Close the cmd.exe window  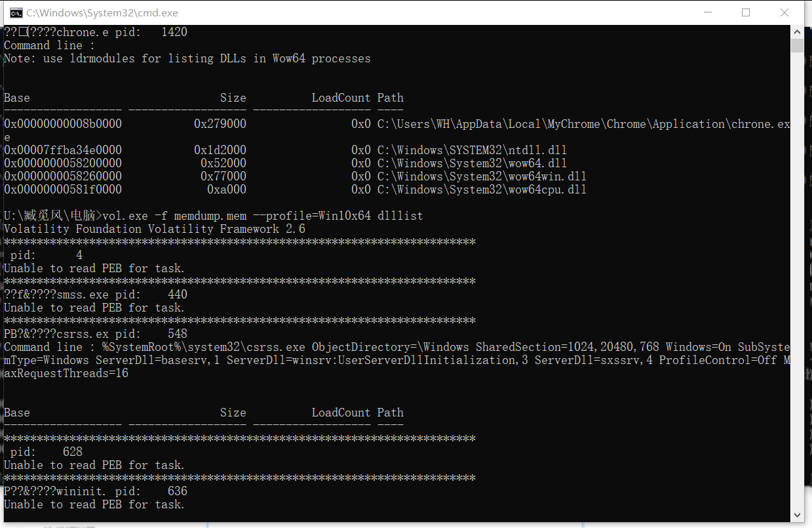click(784, 12)
